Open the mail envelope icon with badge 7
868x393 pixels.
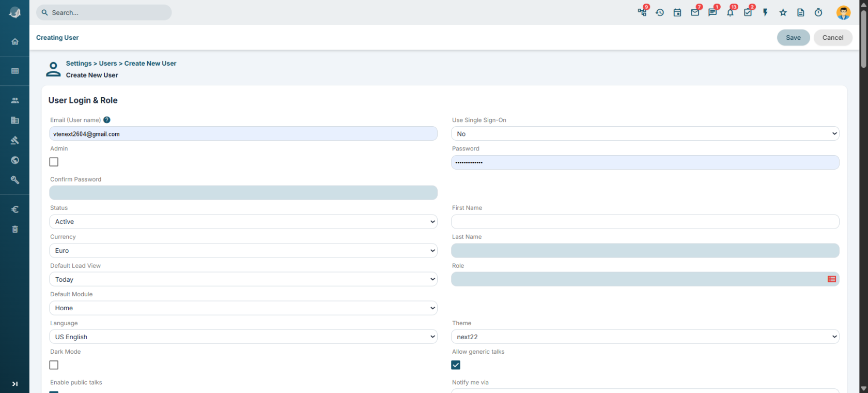695,12
